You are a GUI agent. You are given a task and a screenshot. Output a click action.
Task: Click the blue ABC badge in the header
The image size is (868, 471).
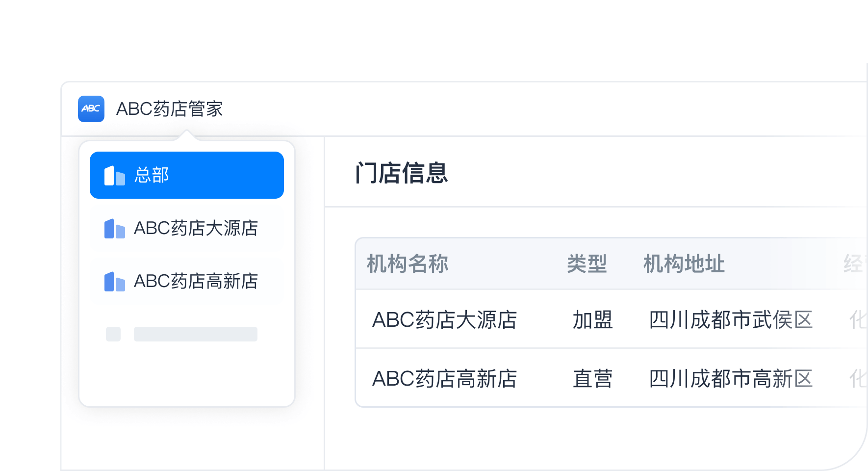click(91, 109)
